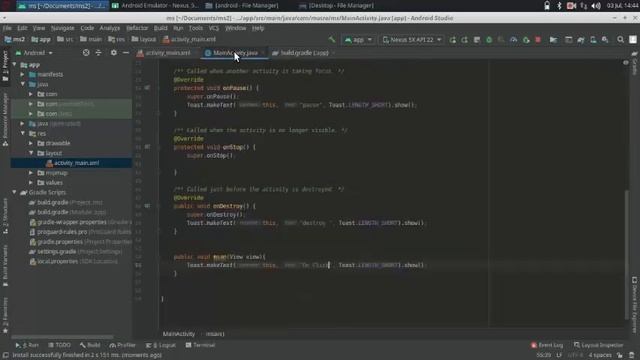The image size is (640, 360).
Task: Toggle the Structure tool window stripe
Action: 5,216
